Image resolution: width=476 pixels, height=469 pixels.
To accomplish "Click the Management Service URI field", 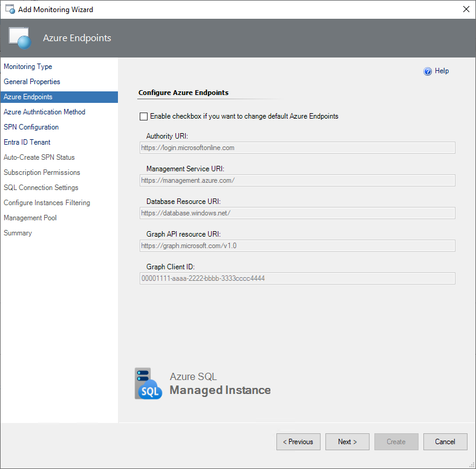I will [x=297, y=180].
